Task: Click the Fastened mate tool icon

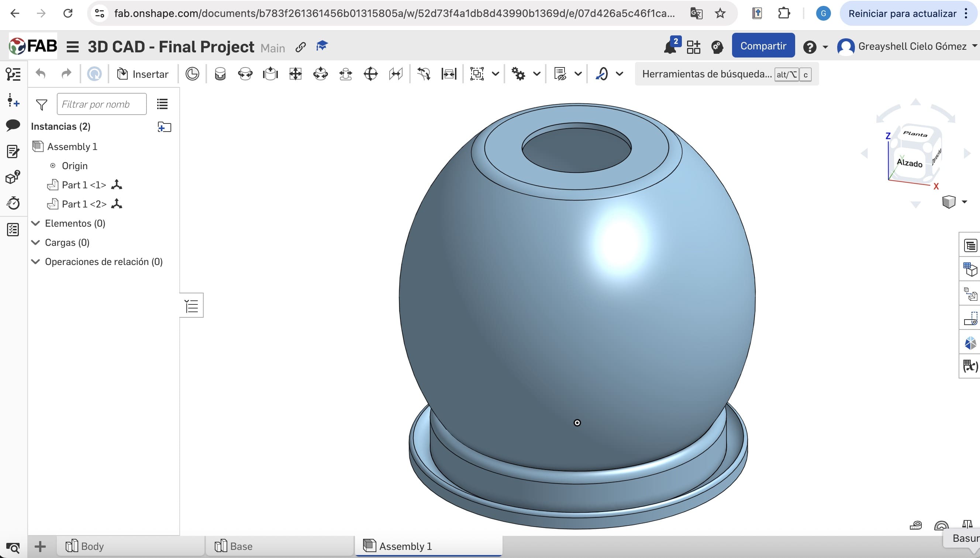Action: tap(220, 74)
